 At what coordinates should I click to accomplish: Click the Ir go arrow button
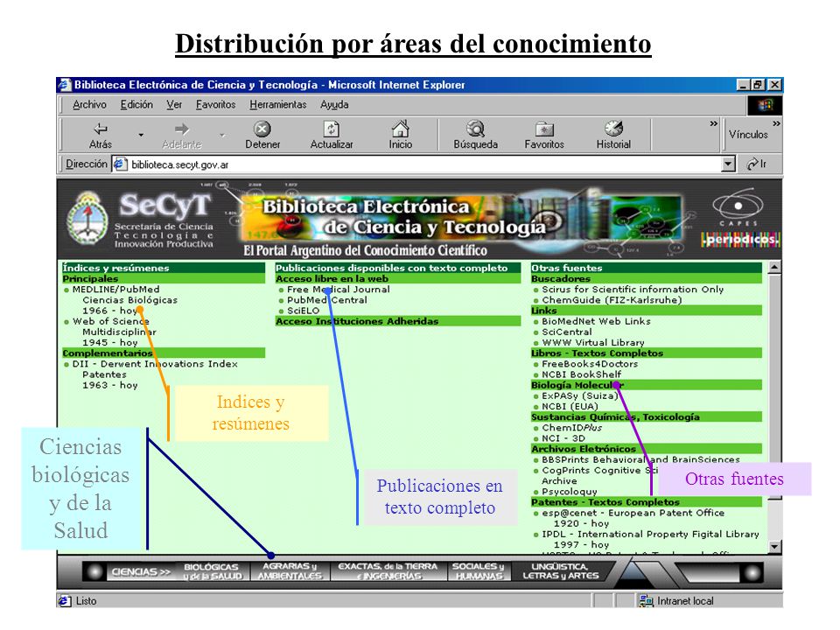(x=756, y=164)
